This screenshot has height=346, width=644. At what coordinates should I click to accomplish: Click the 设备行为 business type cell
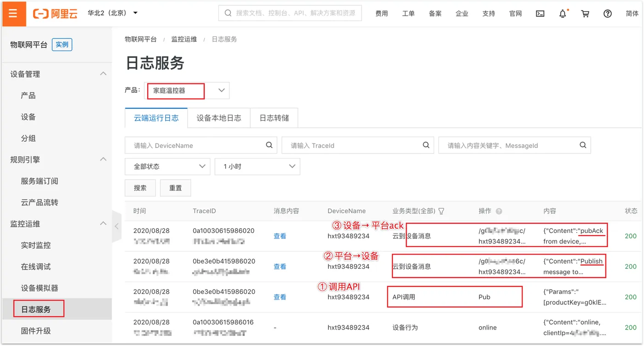pos(405,328)
